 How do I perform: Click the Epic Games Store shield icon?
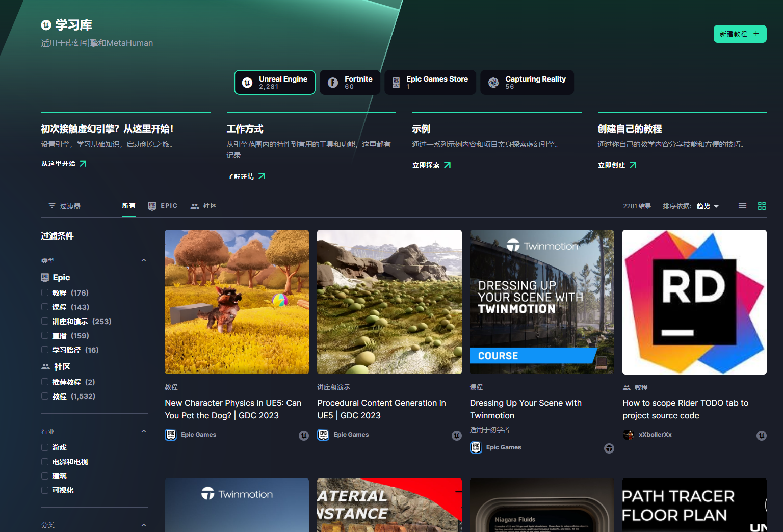click(396, 83)
